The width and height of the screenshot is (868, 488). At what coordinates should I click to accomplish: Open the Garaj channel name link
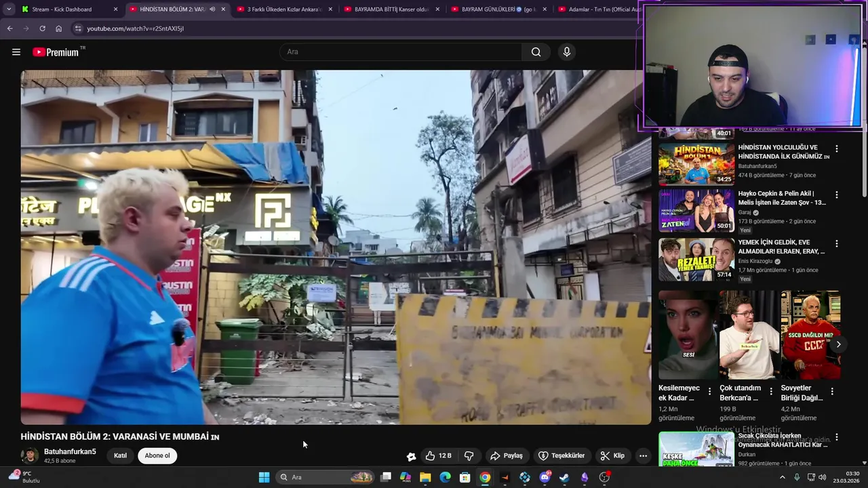pos(745,212)
